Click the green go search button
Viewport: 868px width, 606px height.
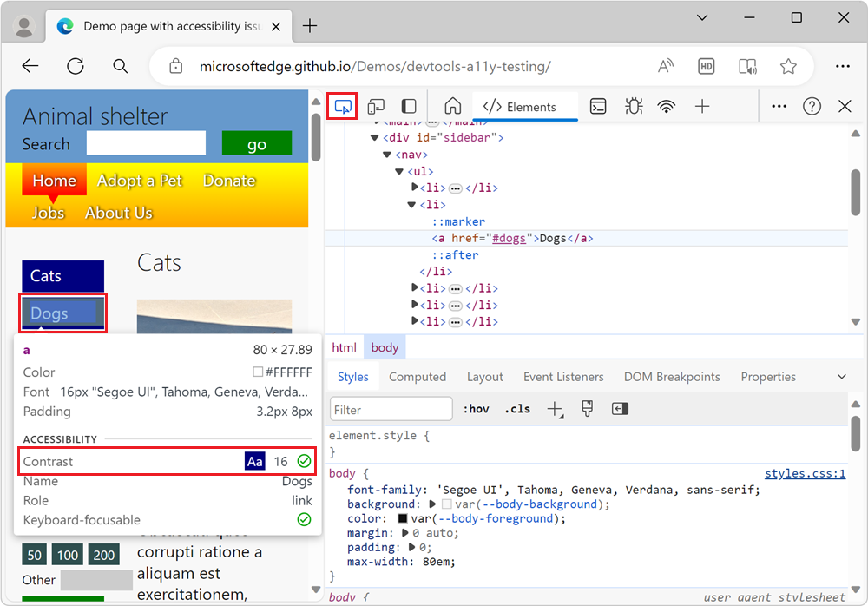256,142
